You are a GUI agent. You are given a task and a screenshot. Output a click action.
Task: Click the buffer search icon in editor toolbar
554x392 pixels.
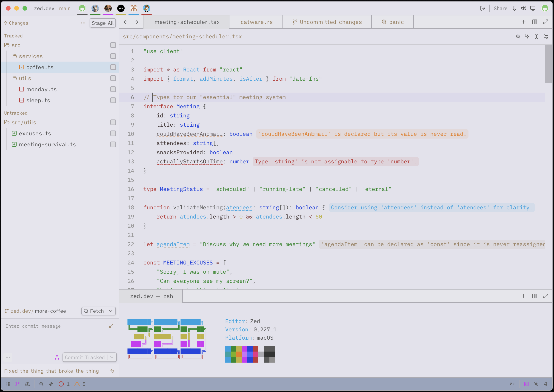[x=518, y=37]
